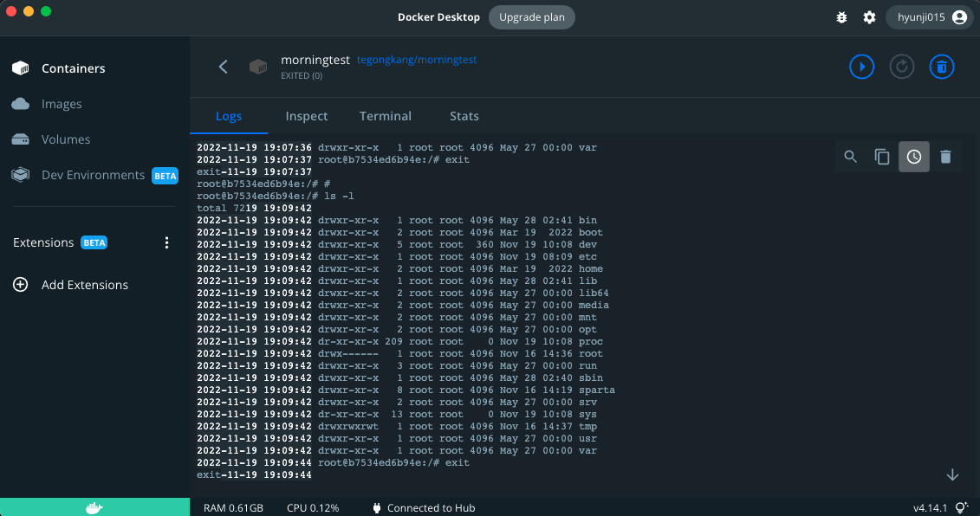
Task: Click the Extensions heading
Action: (x=43, y=242)
